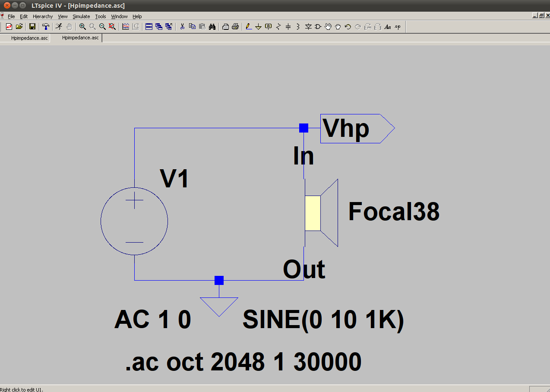Click the Zoom Out magnifier icon

coord(102,27)
